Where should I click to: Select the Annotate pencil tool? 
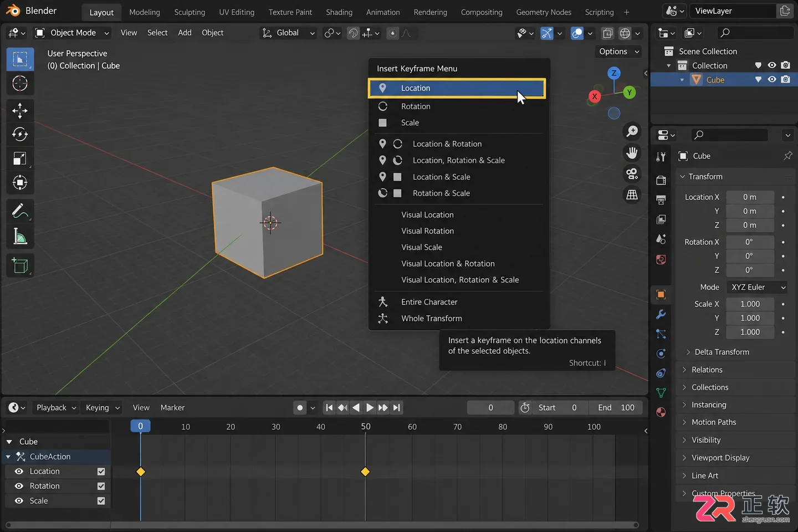(x=20, y=211)
